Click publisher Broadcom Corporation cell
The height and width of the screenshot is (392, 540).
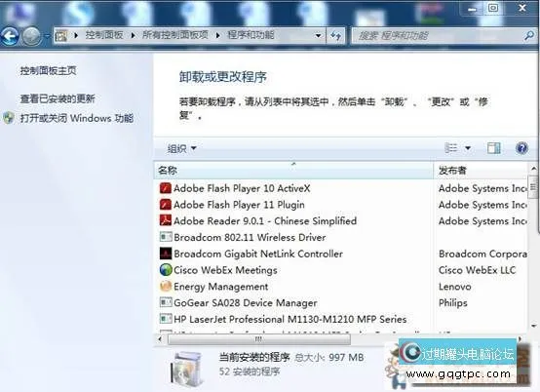click(482, 254)
